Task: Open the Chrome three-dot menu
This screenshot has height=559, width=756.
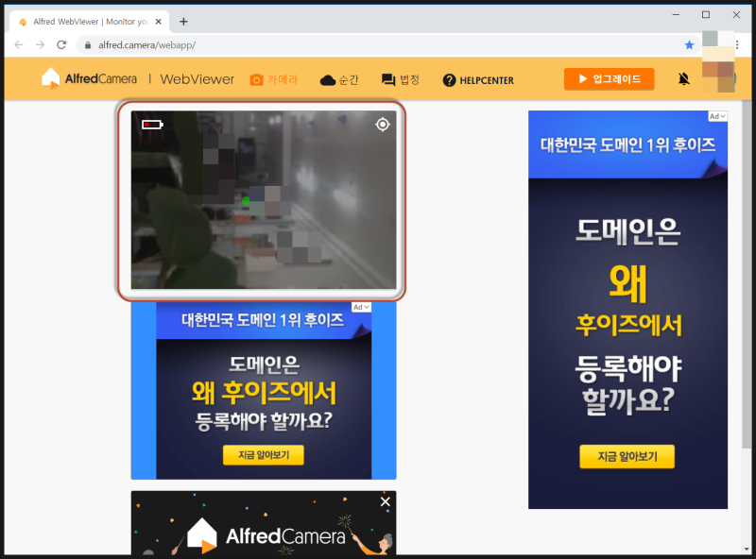Action: (x=737, y=44)
